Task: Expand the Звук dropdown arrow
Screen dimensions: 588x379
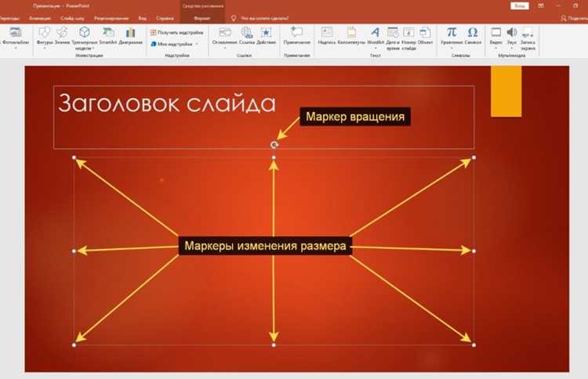Action: click(x=511, y=48)
